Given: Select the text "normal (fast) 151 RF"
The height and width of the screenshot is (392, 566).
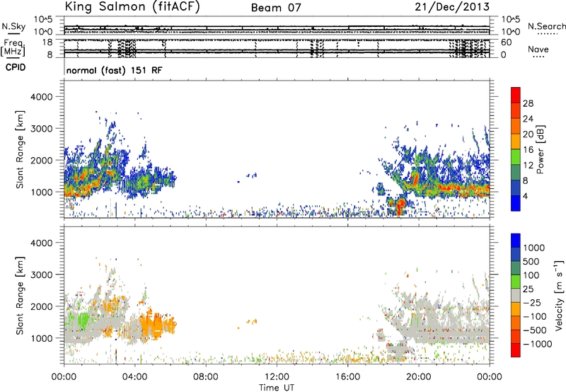Looking at the screenshot, I should pos(115,70).
